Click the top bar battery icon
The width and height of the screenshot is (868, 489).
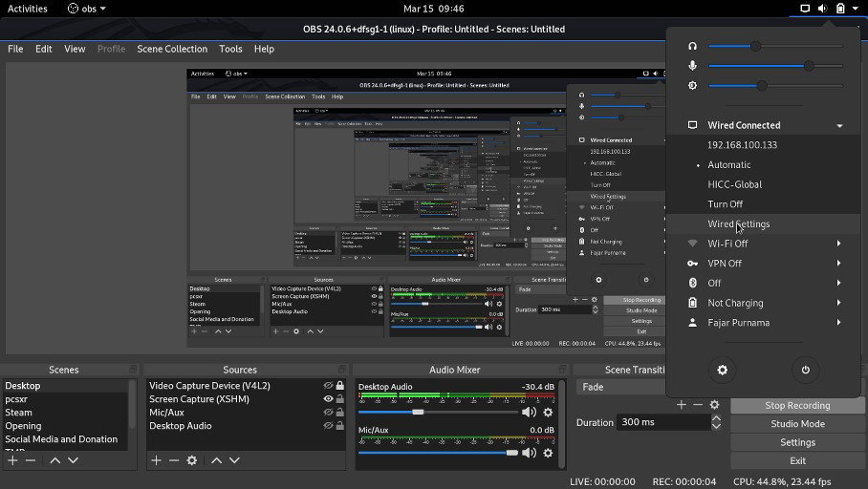point(840,9)
